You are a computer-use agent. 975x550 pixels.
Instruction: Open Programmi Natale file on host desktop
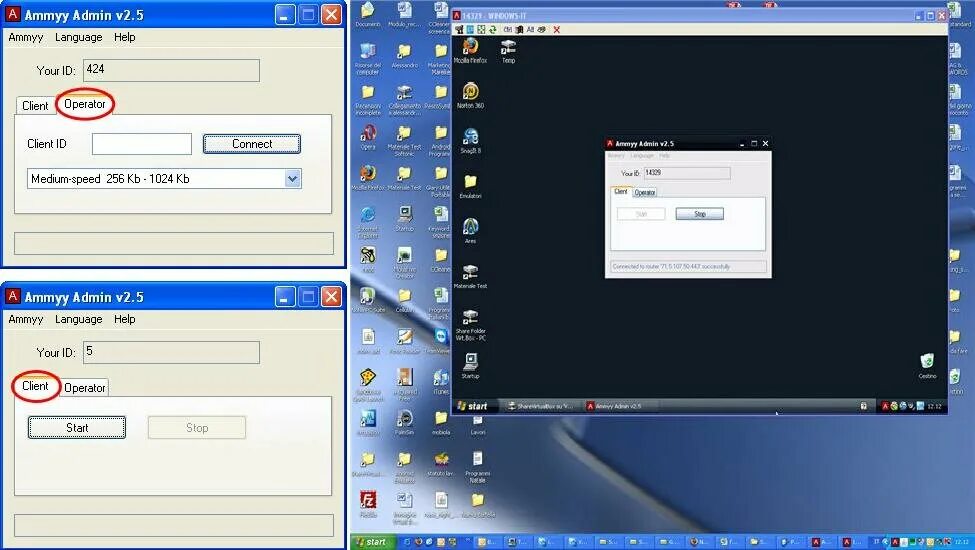(478, 467)
